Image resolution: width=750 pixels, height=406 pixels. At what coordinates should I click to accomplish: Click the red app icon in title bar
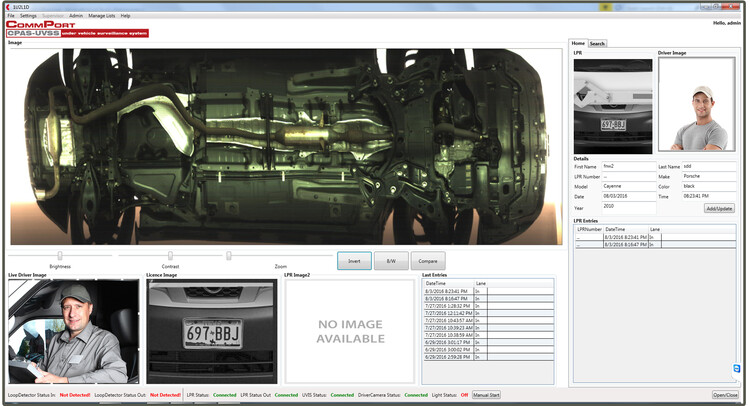coord(8,7)
